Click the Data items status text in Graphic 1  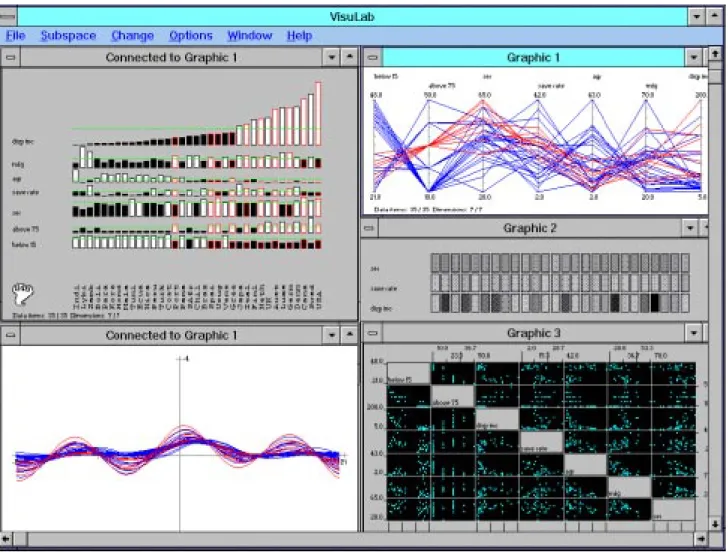(x=428, y=210)
